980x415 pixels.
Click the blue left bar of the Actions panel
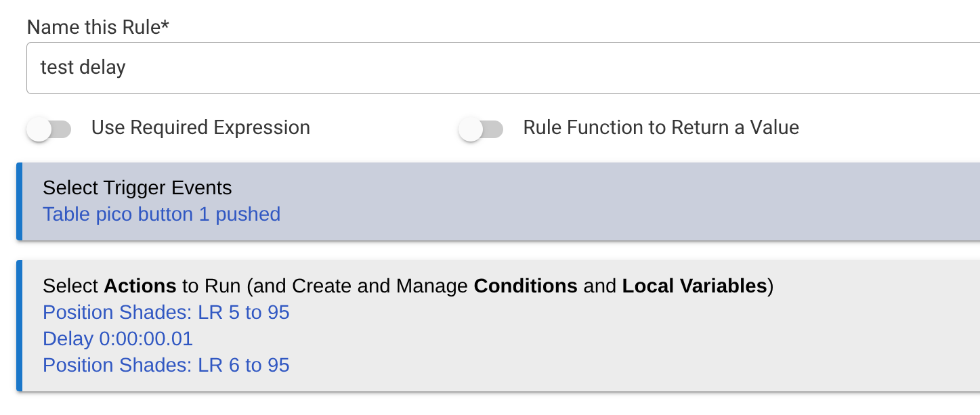[x=19, y=326]
